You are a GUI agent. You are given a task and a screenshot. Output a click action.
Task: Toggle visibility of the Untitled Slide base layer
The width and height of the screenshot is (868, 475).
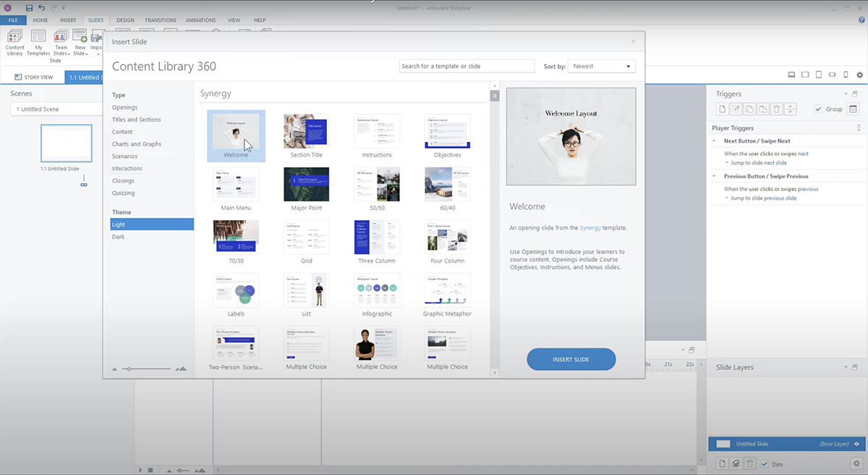tap(856, 444)
